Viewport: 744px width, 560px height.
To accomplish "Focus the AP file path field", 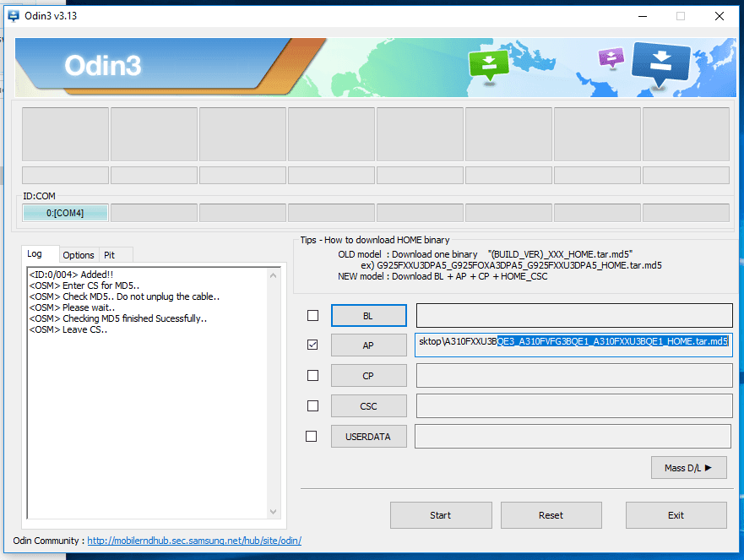I will click(x=573, y=345).
